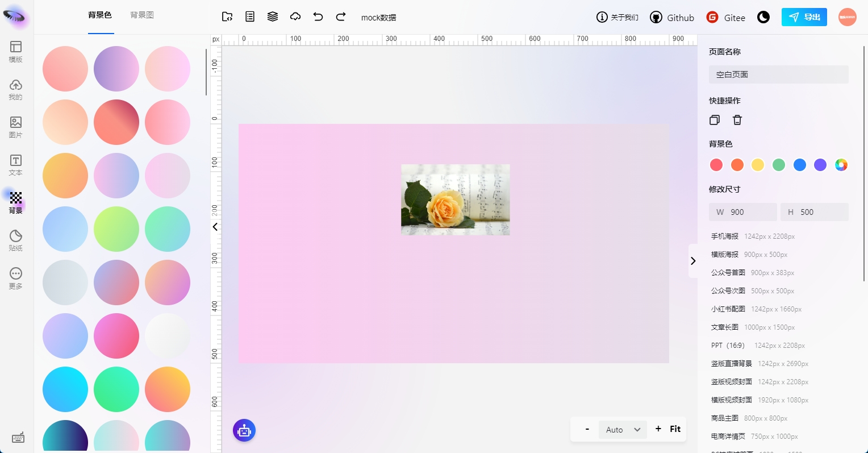Click the Fit zoom button

point(675,429)
